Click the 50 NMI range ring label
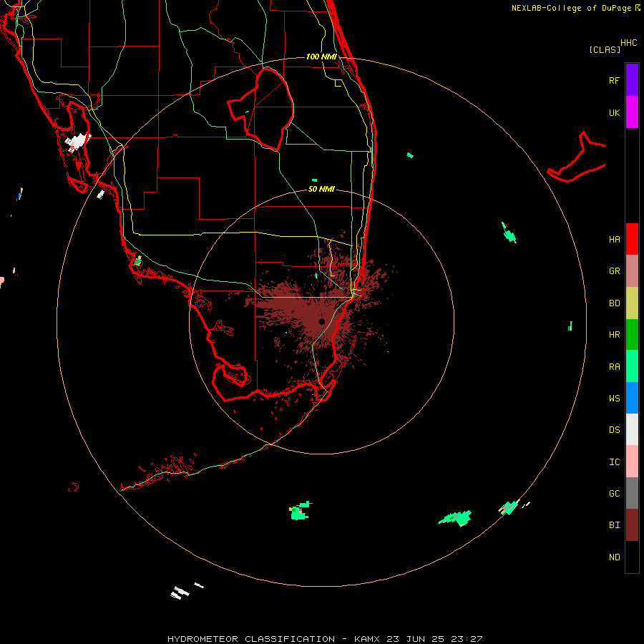This screenshot has width=644, height=644. coord(321,189)
